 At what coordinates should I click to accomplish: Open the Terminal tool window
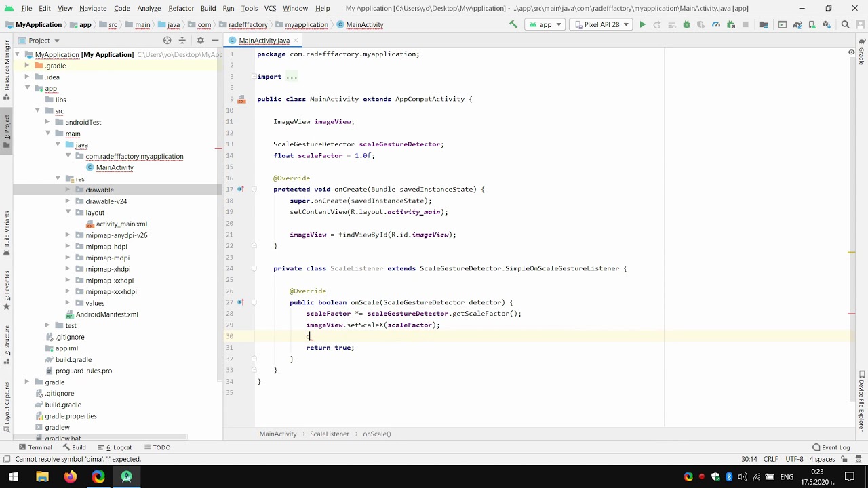(35, 447)
